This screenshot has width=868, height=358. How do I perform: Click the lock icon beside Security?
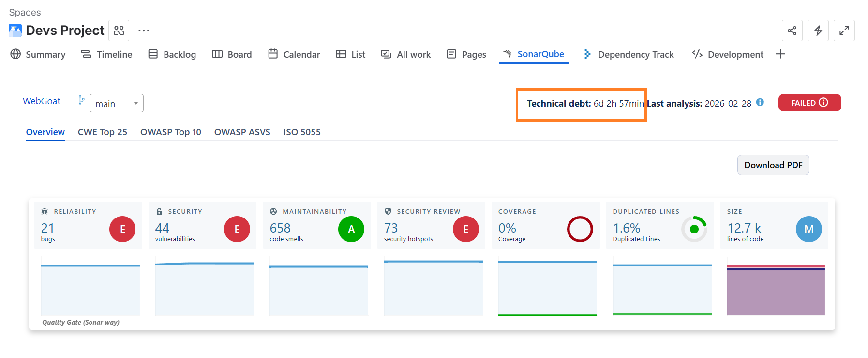pyautogui.click(x=159, y=211)
